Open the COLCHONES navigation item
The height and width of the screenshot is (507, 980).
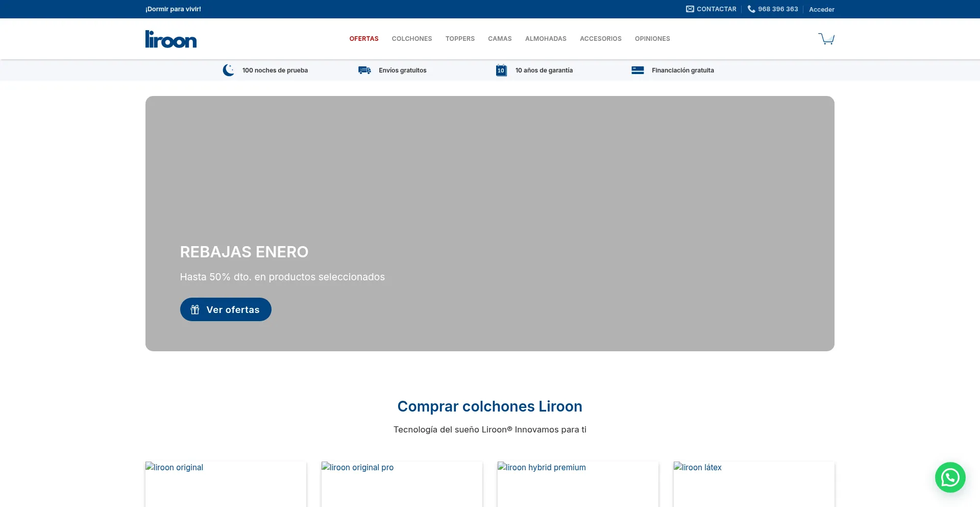(x=411, y=38)
